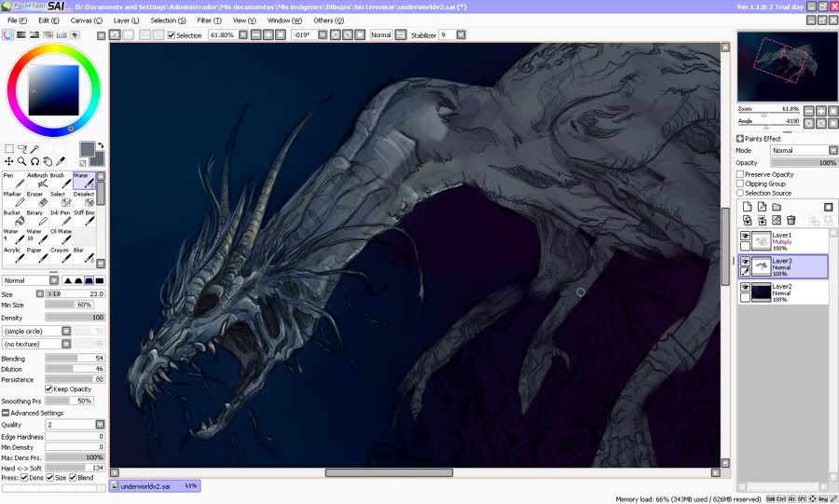Open the brush blend mode Normal dropdown
Image resolution: width=839 pixels, height=504 pixels.
[53, 280]
